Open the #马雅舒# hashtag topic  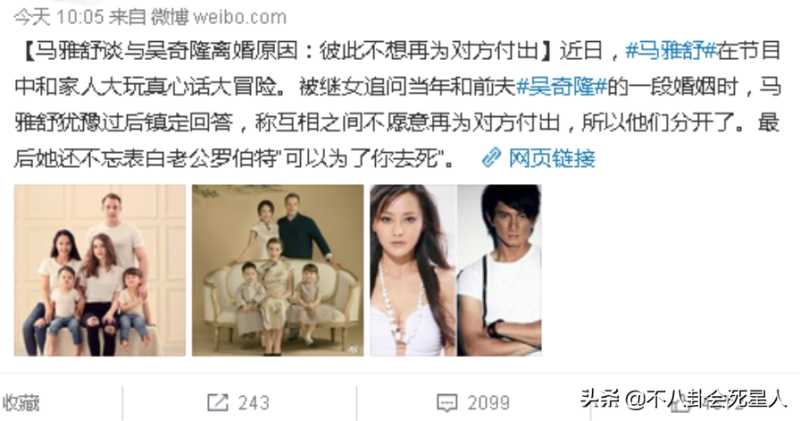pos(671,51)
